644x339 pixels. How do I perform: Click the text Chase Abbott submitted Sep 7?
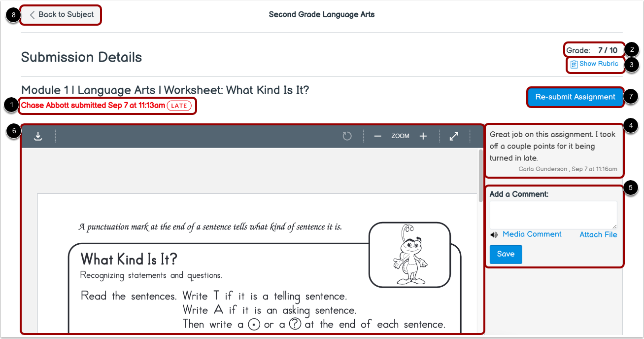click(x=93, y=106)
